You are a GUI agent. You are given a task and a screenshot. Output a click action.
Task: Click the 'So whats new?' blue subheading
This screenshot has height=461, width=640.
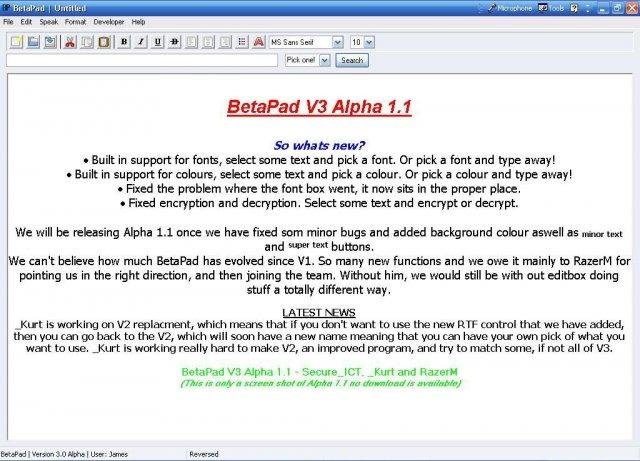click(x=319, y=145)
